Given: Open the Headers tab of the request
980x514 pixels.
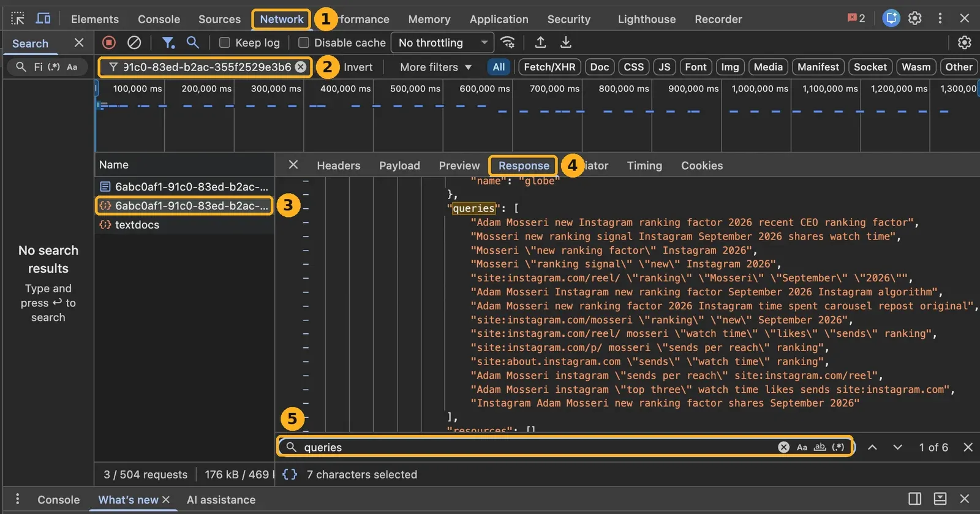Looking at the screenshot, I should (x=339, y=165).
